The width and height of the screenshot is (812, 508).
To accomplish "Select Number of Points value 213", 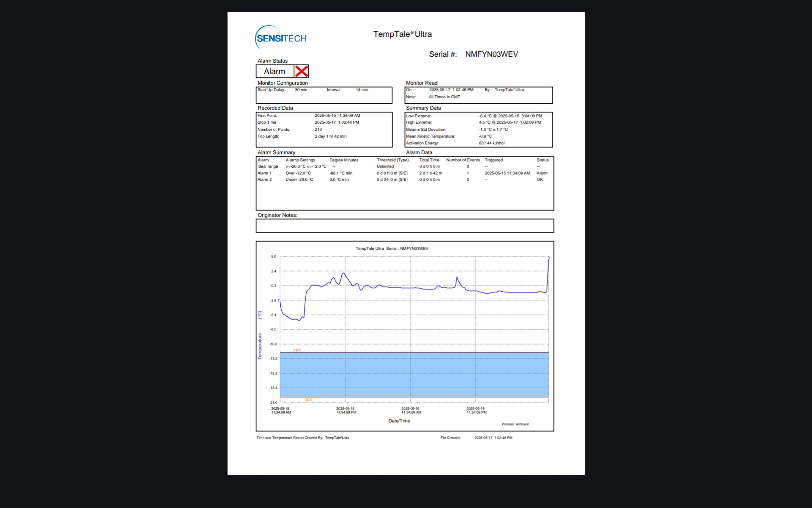I will [x=318, y=130].
